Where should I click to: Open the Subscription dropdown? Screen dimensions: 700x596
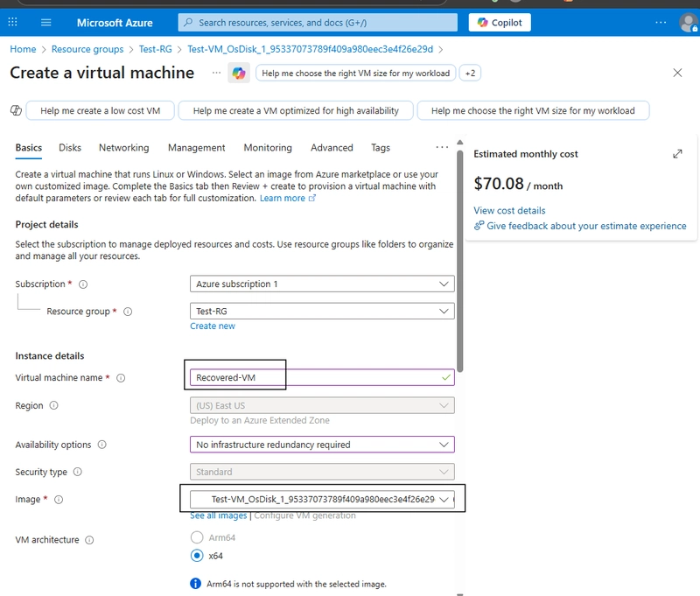(322, 284)
